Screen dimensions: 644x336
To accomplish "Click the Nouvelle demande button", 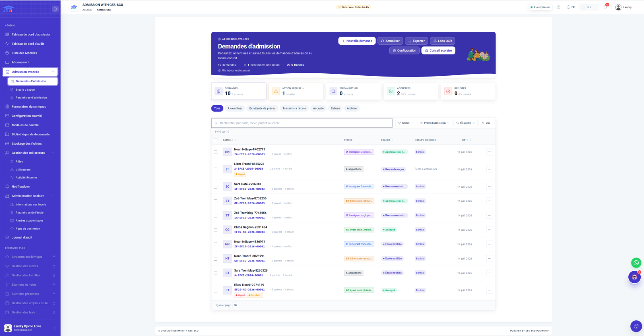I will [357, 41].
